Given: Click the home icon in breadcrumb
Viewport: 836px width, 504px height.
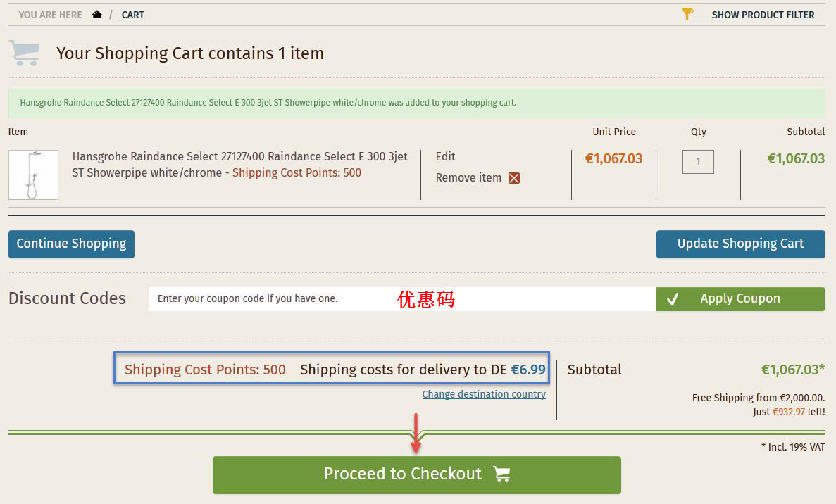Looking at the screenshot, I should (96, 14).
